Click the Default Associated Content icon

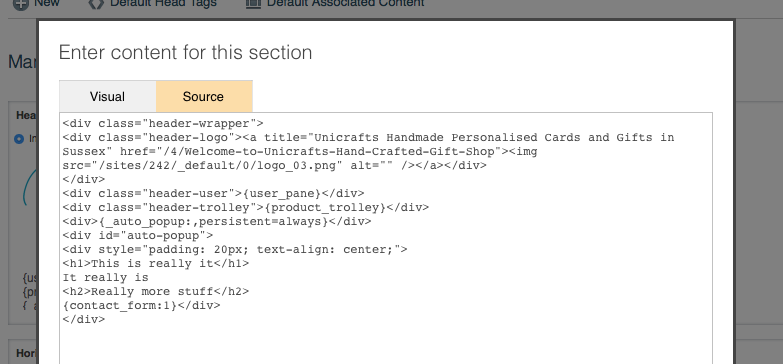tap(254, 3)
